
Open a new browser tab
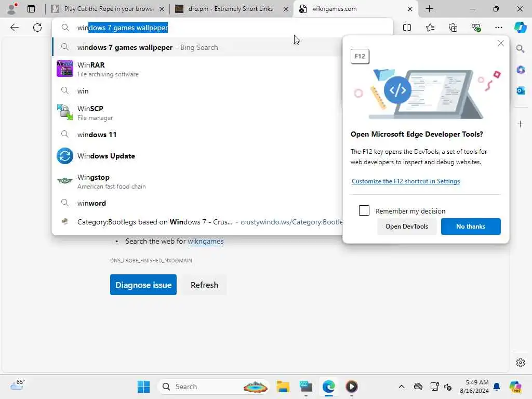coord(429,9)
